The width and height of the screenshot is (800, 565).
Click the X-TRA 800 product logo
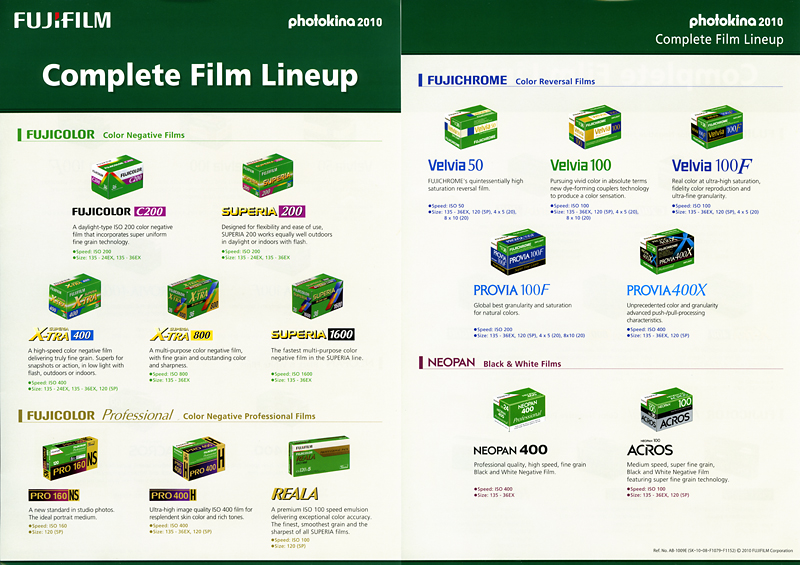tap(182, 335)
